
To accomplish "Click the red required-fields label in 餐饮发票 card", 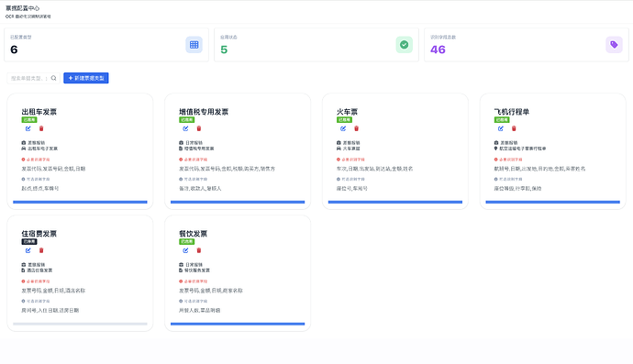I will point(195,281).
